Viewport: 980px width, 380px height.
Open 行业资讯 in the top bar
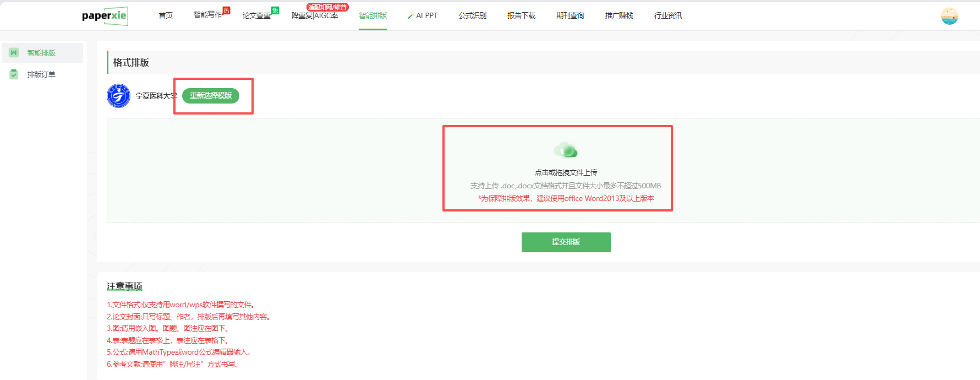point(668,15)
